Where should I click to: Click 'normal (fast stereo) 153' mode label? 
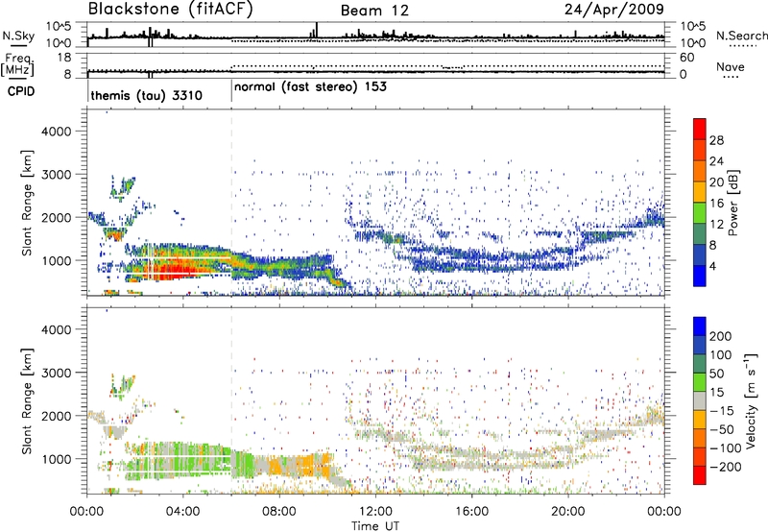pyautogui.click(x=310, y=87)
